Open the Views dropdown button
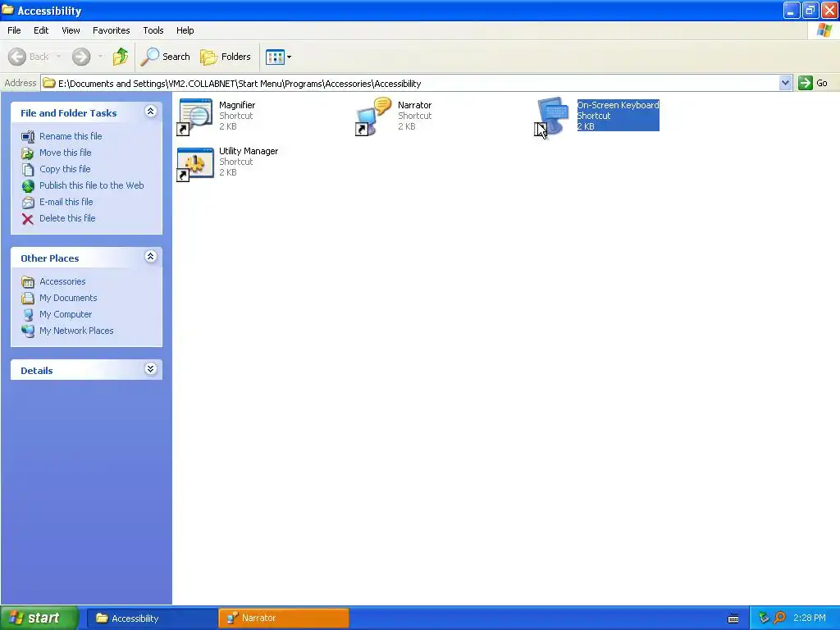This screenshot has width=840, height=630. coord(279,57)
